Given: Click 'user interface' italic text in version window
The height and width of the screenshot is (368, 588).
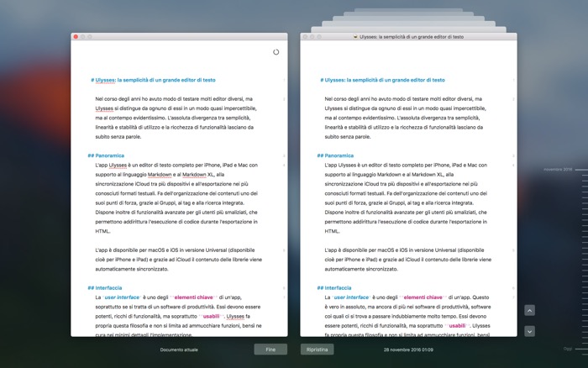Looking at the screenshot, I should (x=351, y=297).
